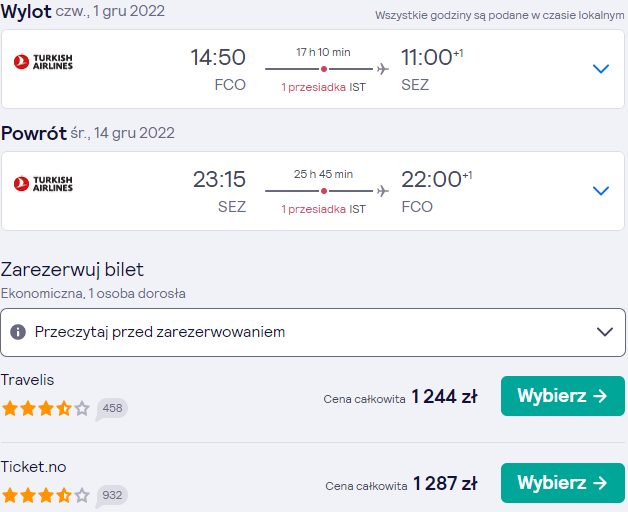
Task: Click airplane icon on return flight route
Action: pyautogui.click(x=383, y=191)
